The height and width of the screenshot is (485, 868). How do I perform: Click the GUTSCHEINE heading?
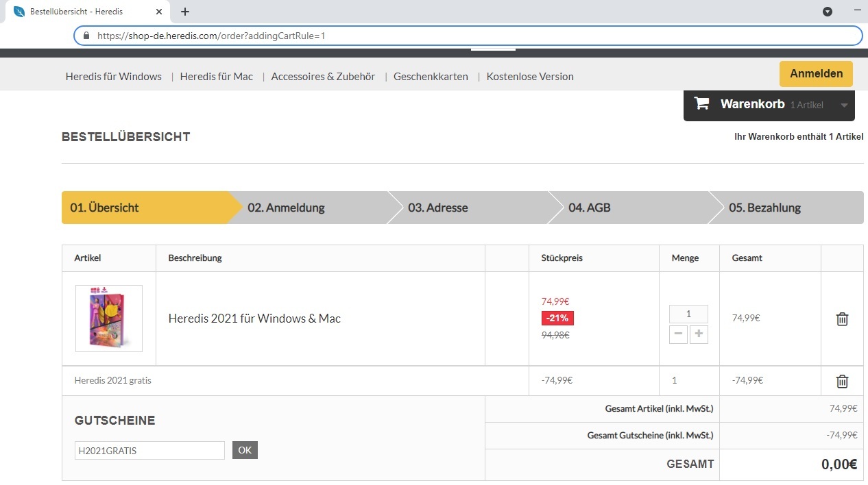coord(114,421)
